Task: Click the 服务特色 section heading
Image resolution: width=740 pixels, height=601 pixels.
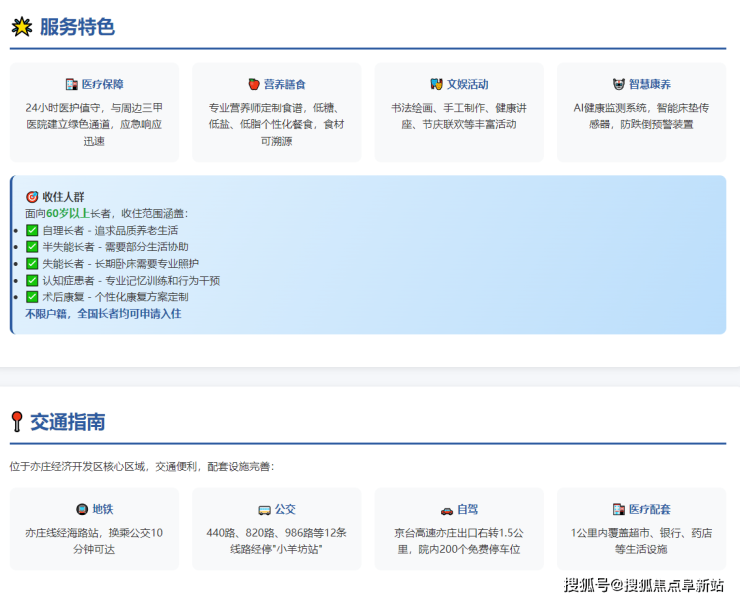Action: tap(77, 27)
